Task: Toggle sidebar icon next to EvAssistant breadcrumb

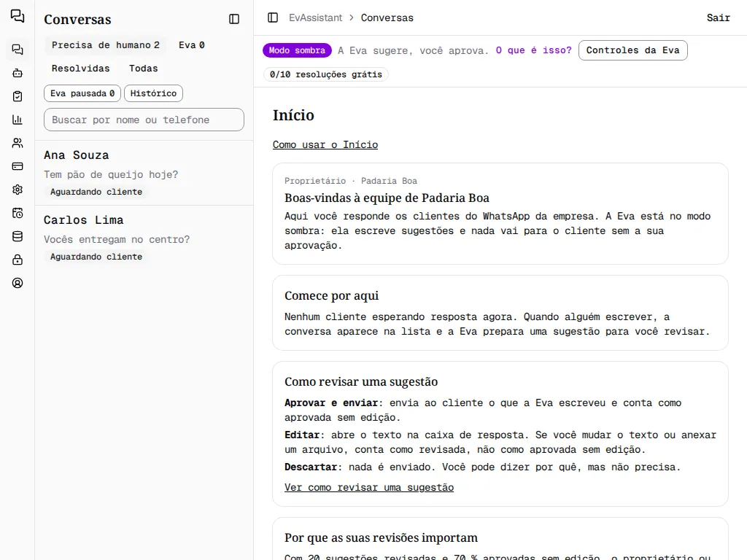Action: pos(273,17)
